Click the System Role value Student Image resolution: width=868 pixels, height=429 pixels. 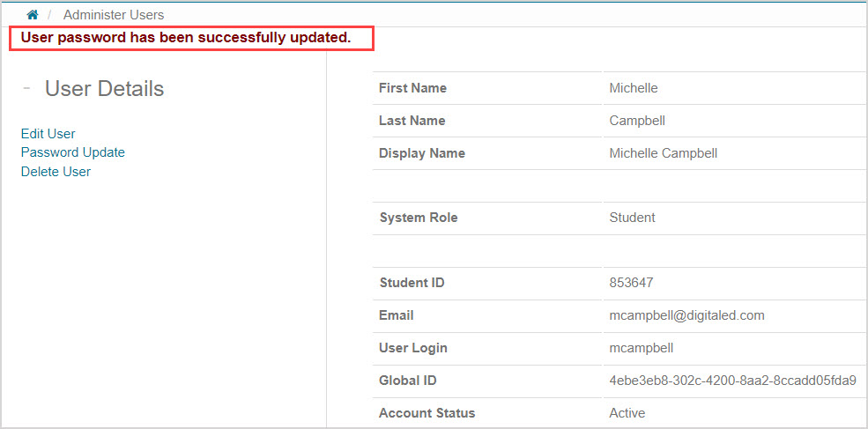point(632,218)
